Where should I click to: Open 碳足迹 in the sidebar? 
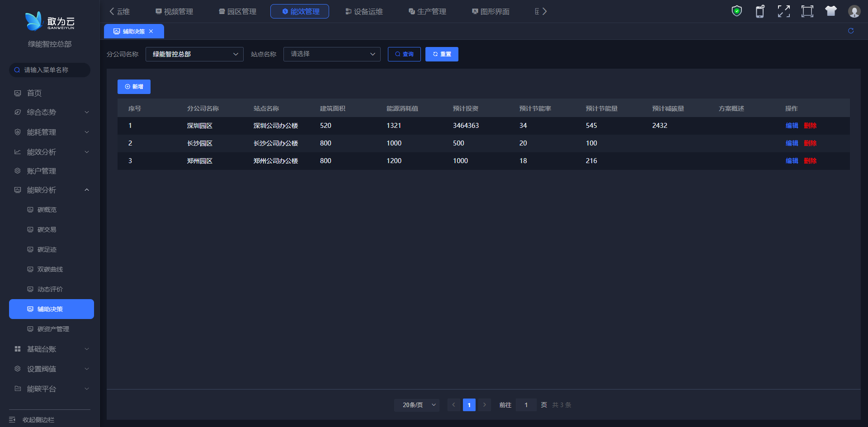(x=47, y=249)
